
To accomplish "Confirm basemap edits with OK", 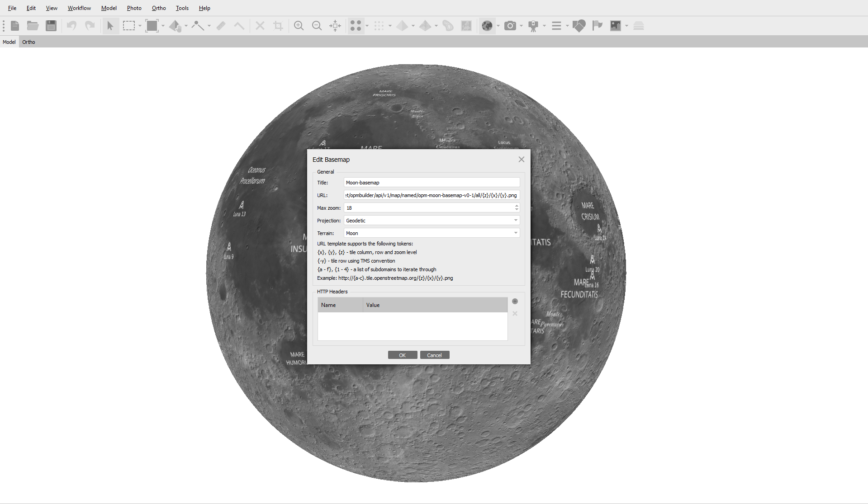I will point(403,355).
